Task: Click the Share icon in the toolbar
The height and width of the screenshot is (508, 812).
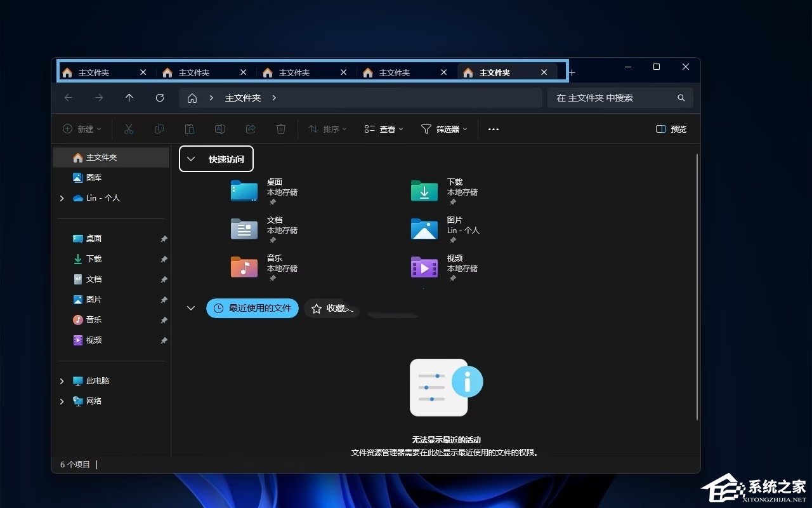Action: coord(251,129)
